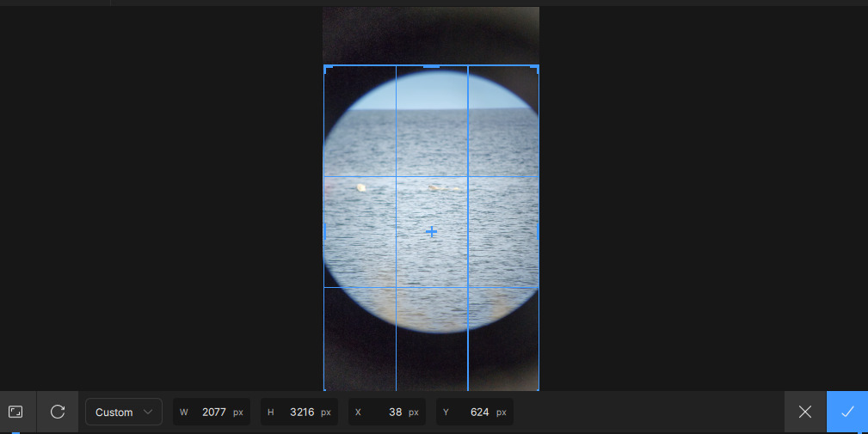Click the top-right crop corner handle
868x434 pixels.
click(537, 67)
